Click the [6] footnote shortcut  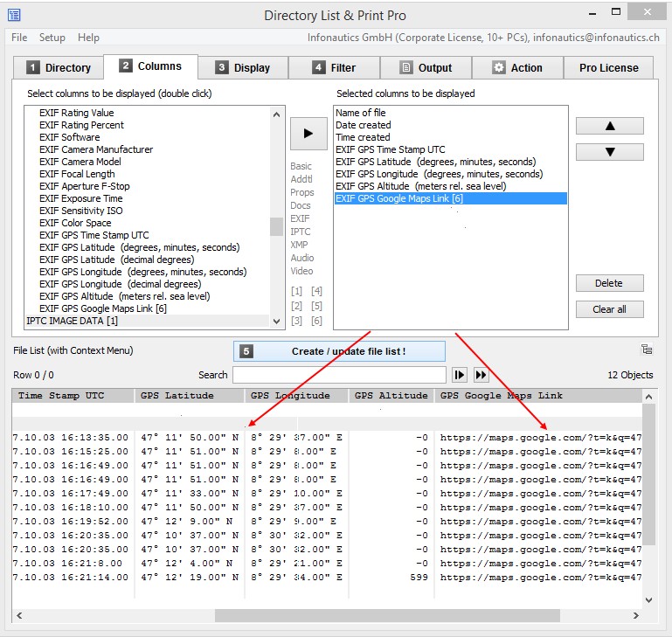[316, 321]
